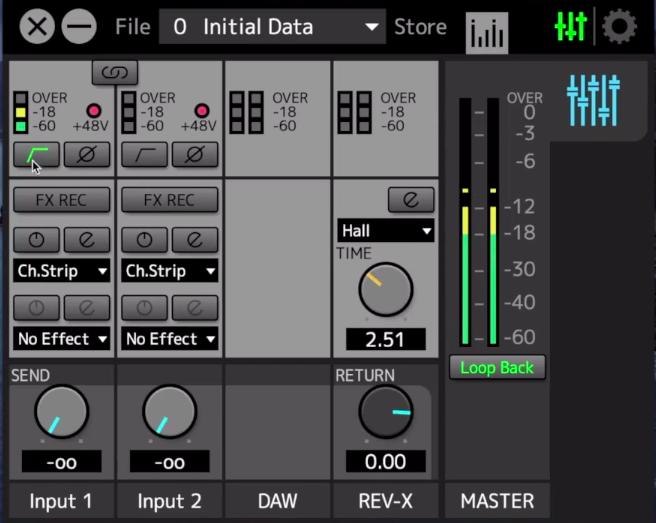Toggle Input 2 high-pass filter
The width and height of the screenshot is (656, 523).
[144, 154]
